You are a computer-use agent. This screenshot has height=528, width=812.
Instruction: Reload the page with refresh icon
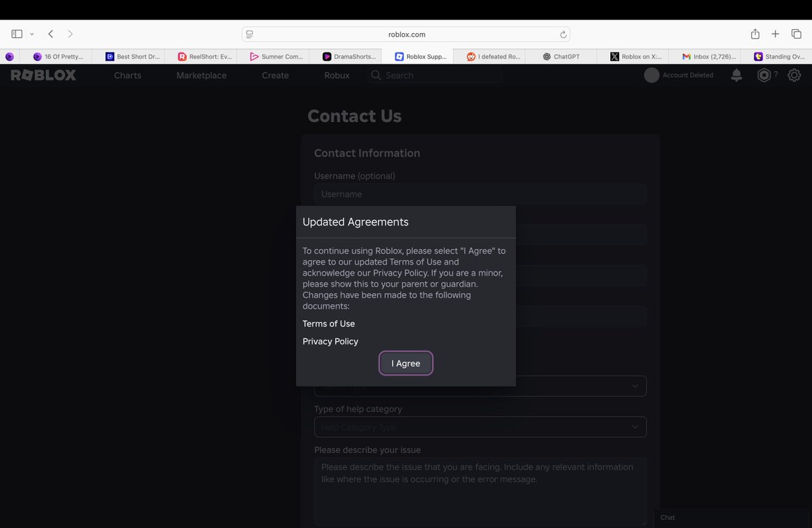[x=563, y=34]
